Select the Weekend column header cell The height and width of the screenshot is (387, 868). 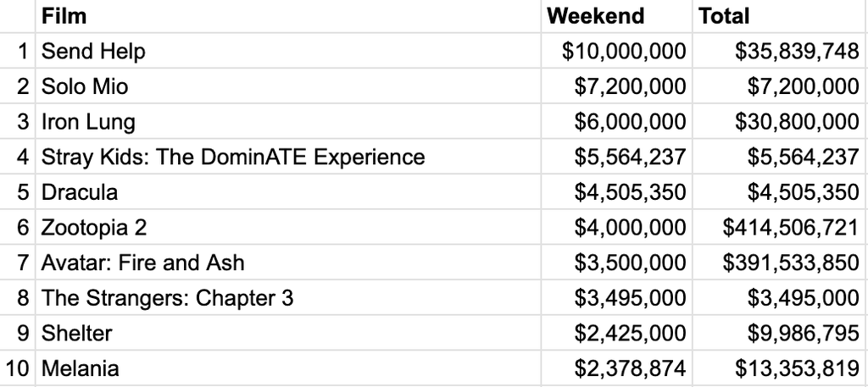point(617,16)
